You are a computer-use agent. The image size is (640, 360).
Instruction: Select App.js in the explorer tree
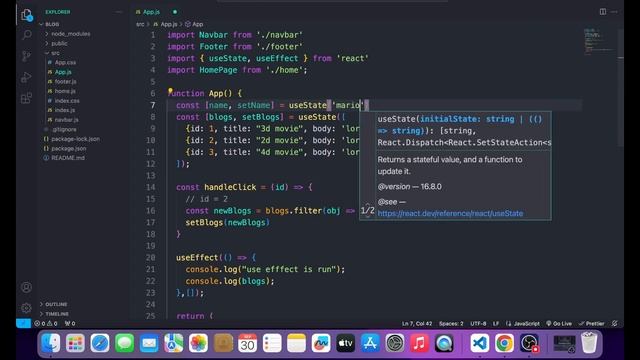63,72
